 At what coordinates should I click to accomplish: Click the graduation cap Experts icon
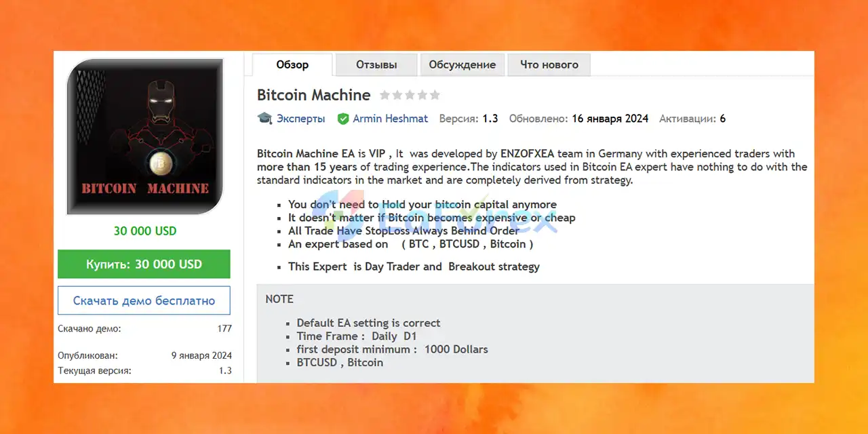click(264, 119)
